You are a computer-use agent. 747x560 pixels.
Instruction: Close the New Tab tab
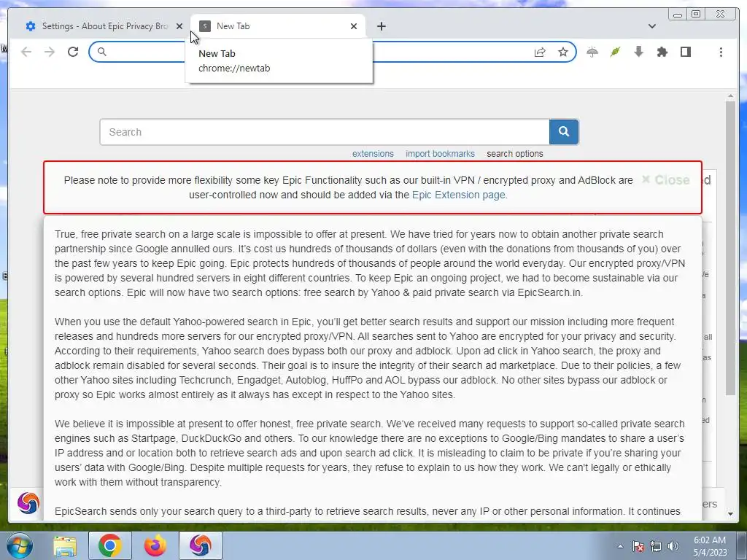354,26
